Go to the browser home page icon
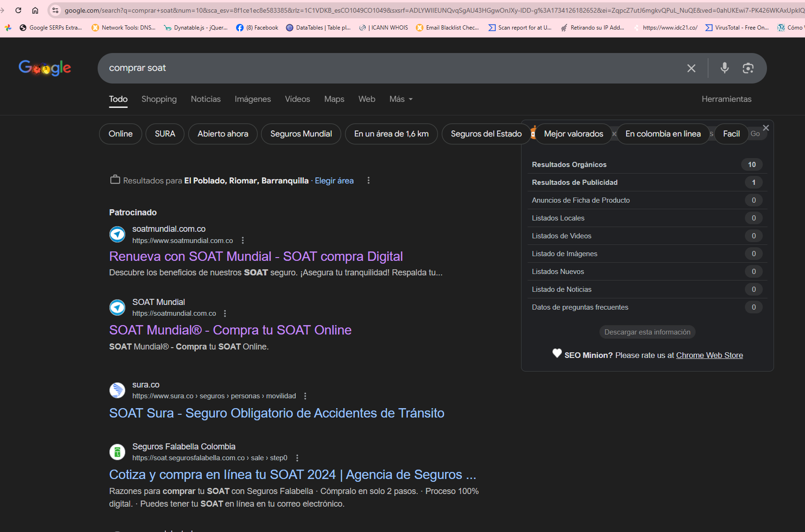Screen dimensions: 805x532 point(35,10)
